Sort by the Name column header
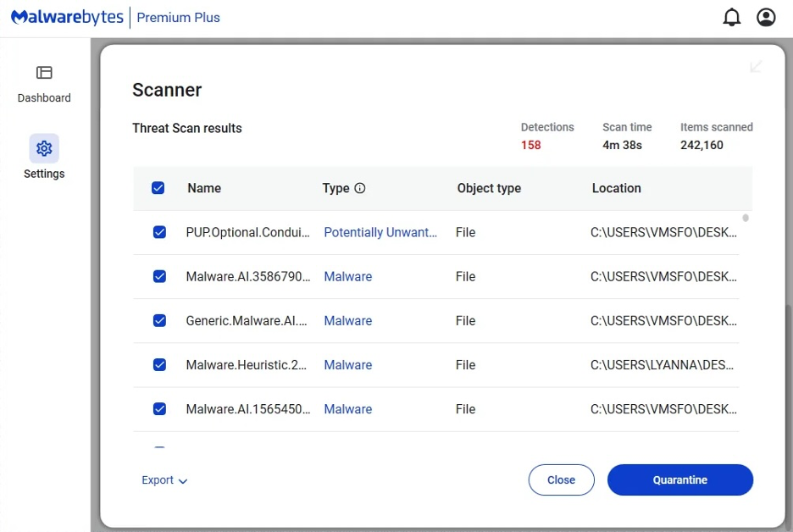 [x=204, y=188]
